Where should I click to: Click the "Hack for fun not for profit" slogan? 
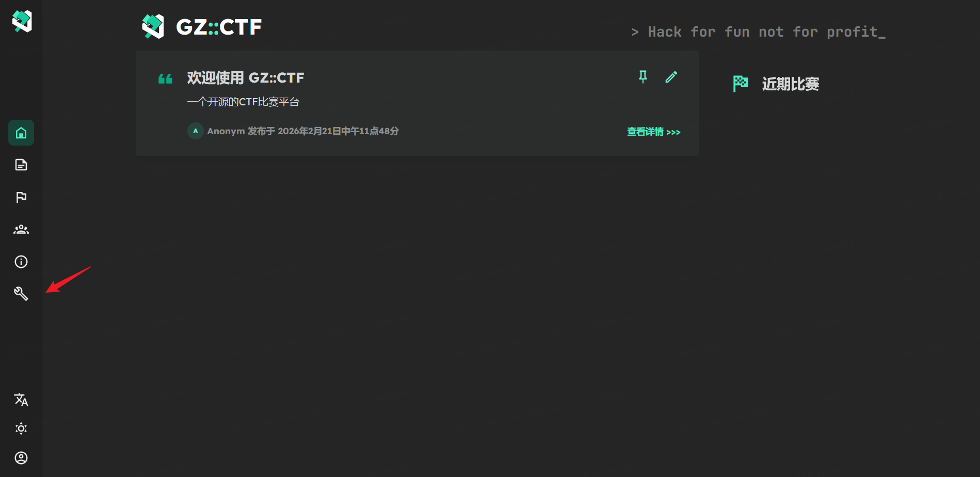758,32
